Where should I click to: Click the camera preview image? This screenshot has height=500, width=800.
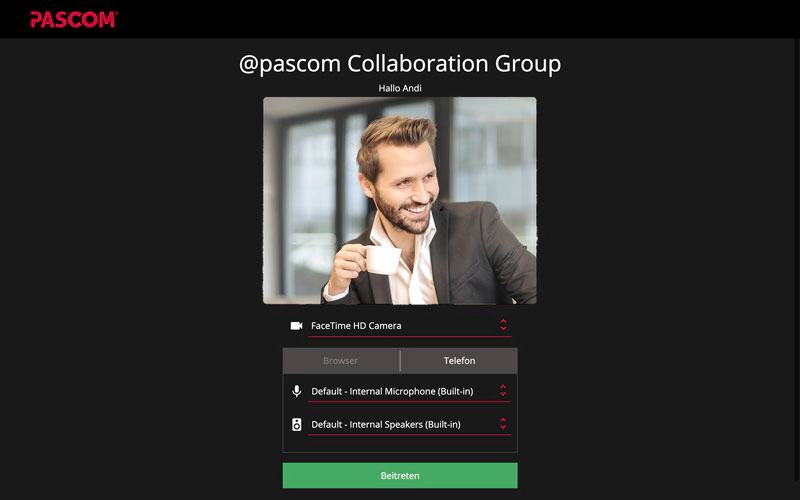(400, 201)
